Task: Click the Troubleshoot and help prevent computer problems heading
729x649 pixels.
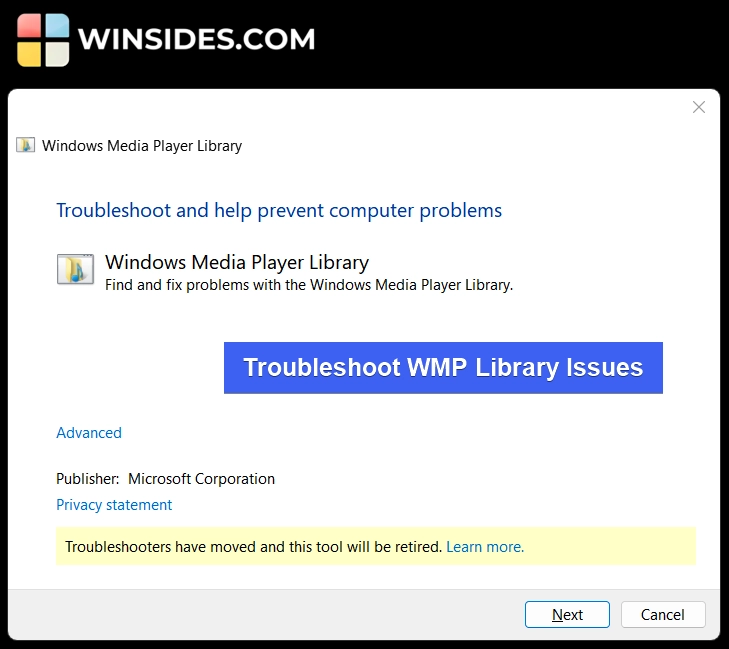Action: point(279,211)
